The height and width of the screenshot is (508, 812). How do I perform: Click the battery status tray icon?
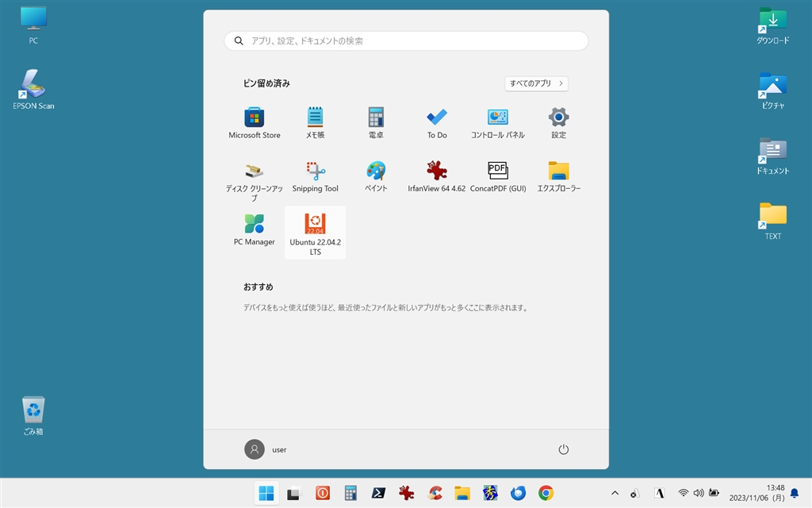[x=714, y=493]
